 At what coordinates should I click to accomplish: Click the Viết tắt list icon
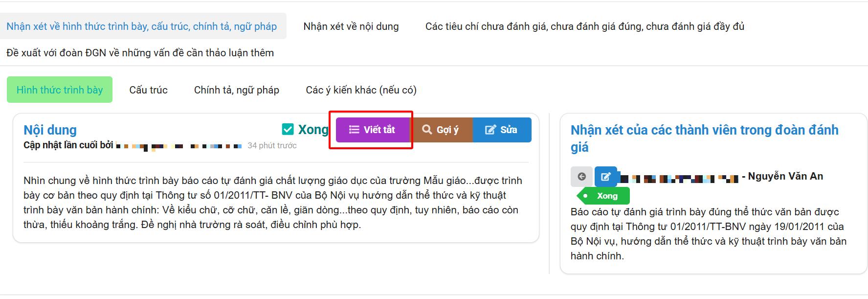pos(354,130)
